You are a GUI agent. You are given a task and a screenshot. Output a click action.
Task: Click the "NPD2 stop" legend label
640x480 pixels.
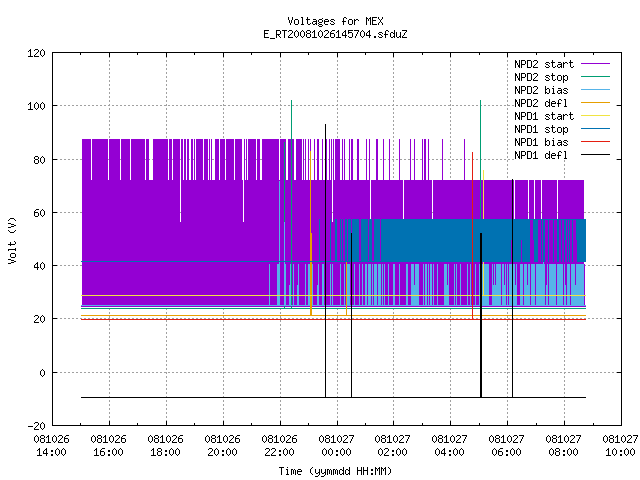coord(541,77)
